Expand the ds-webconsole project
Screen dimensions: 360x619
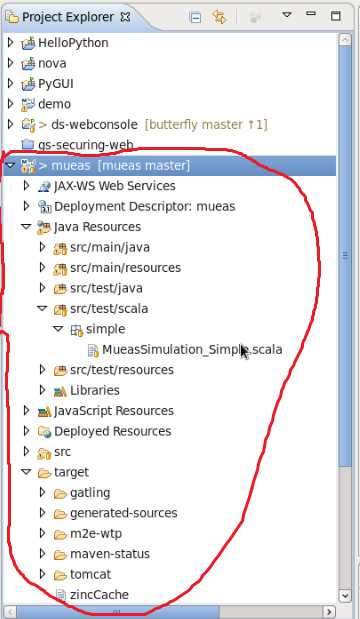pyautogui.click(x=11, y=124)
